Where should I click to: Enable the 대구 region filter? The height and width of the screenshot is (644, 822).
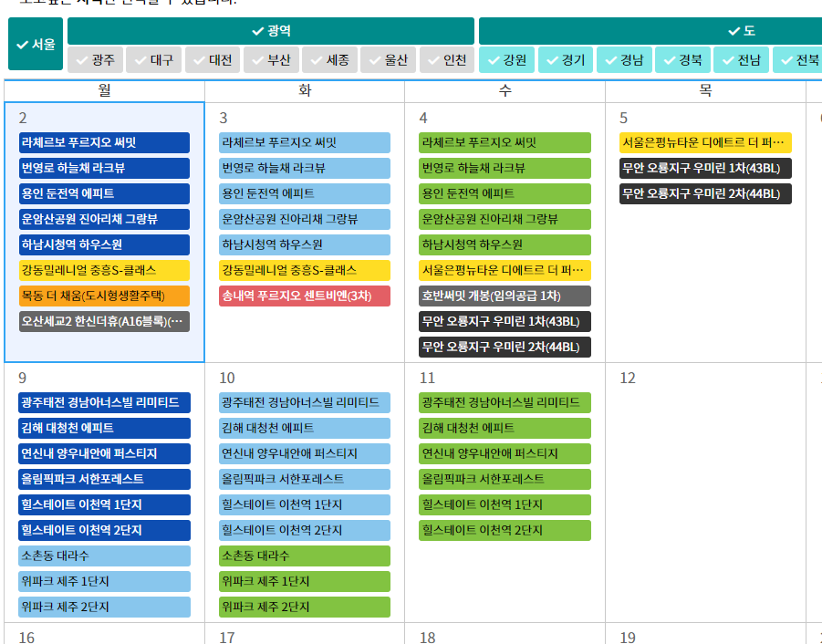pyautogui.click(x=154, y=60)
